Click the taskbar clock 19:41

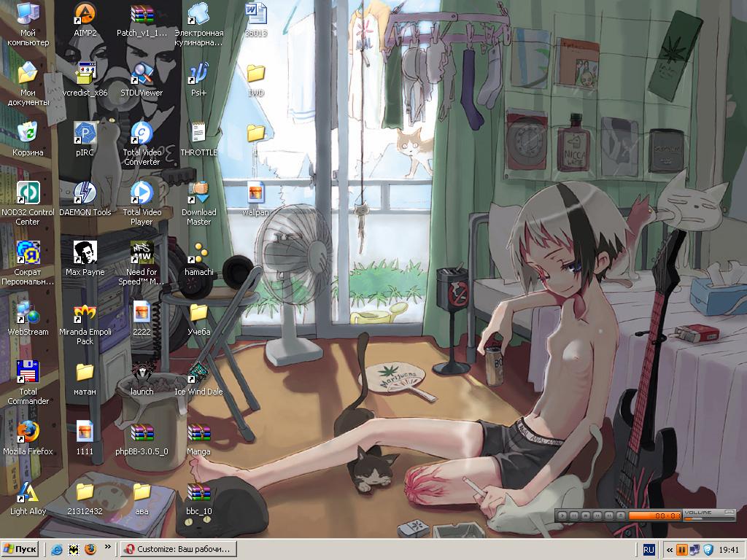[x=729, y=550]
